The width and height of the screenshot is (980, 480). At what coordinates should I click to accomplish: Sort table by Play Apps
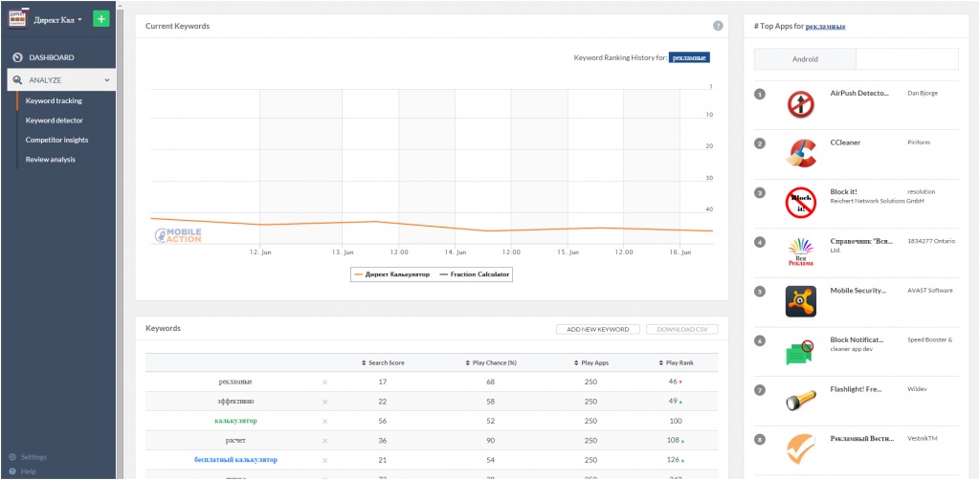pyautogui.click(x=590, y=362)
